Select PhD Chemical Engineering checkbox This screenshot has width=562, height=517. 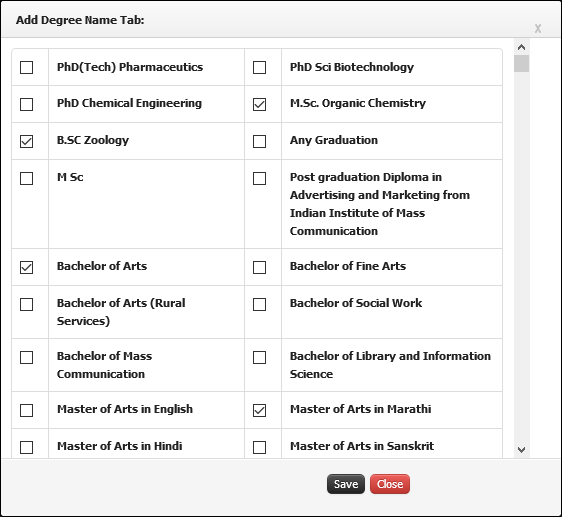tap(27, 104)
